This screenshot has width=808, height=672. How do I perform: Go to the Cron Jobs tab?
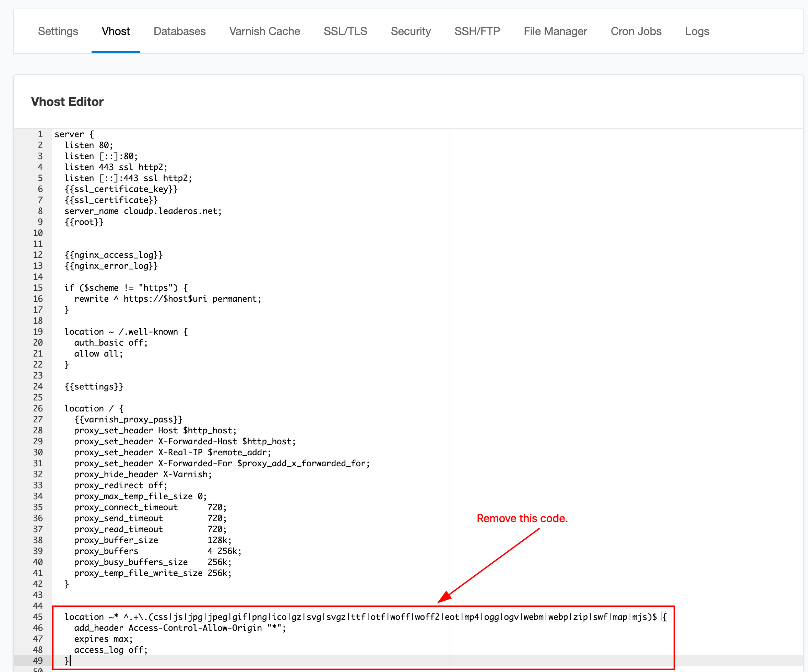coord(635,31)
